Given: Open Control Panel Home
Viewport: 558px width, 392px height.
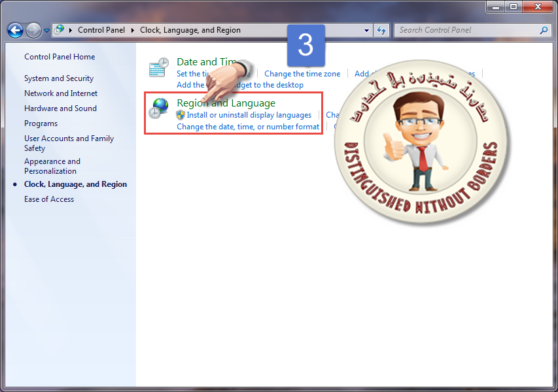Looking at the screenshot, I should coord(60,57).
